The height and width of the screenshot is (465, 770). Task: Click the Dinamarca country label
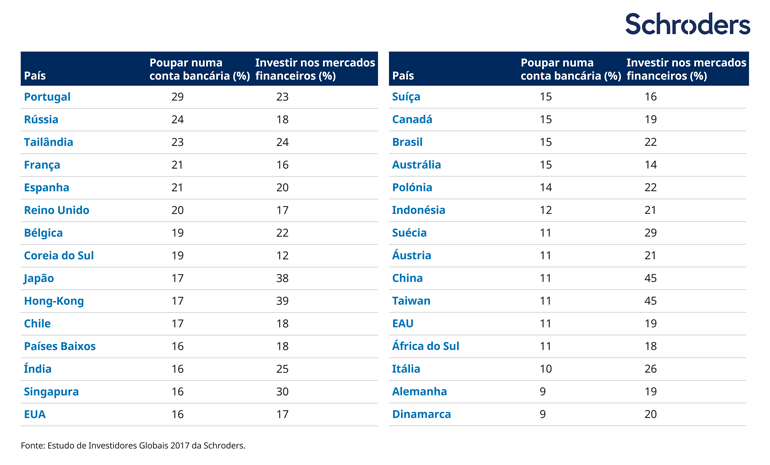(x=421, y=414)
